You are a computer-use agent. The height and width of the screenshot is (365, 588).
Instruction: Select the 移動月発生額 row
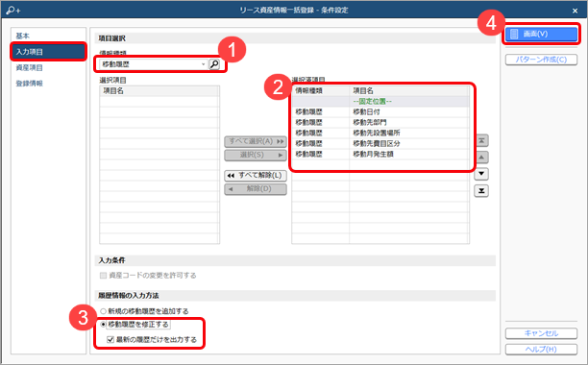(380, 154)
